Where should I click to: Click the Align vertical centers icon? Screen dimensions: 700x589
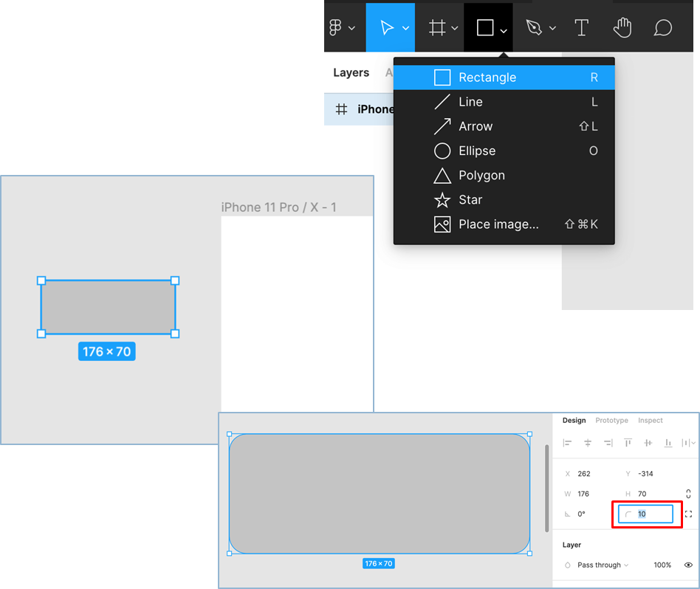(648, 443)
